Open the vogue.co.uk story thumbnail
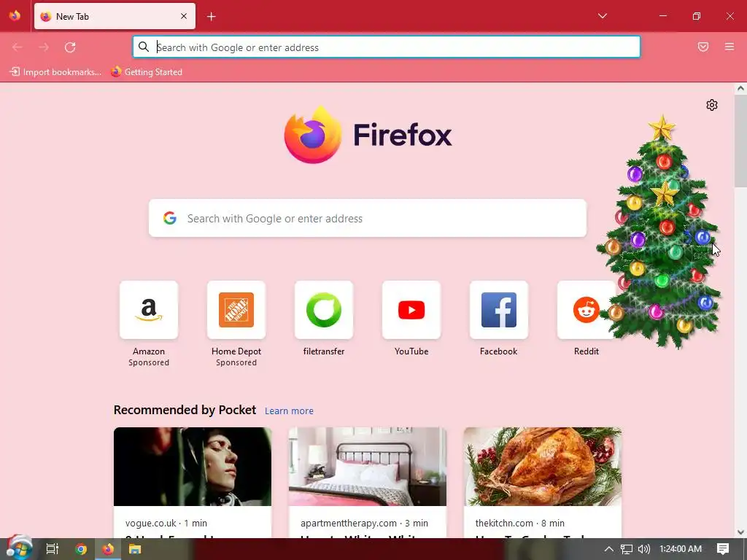This screenshot has width=747, height=560. [x=193, y=467]
